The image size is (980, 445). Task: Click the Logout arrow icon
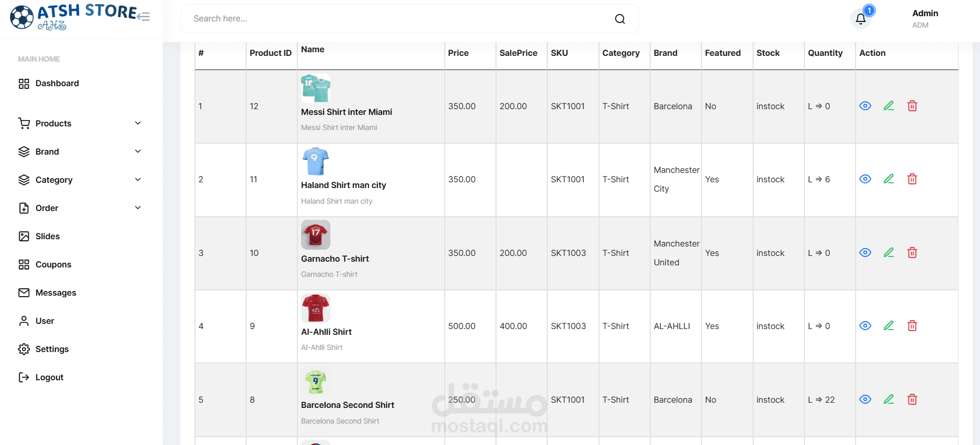[24, 377]
